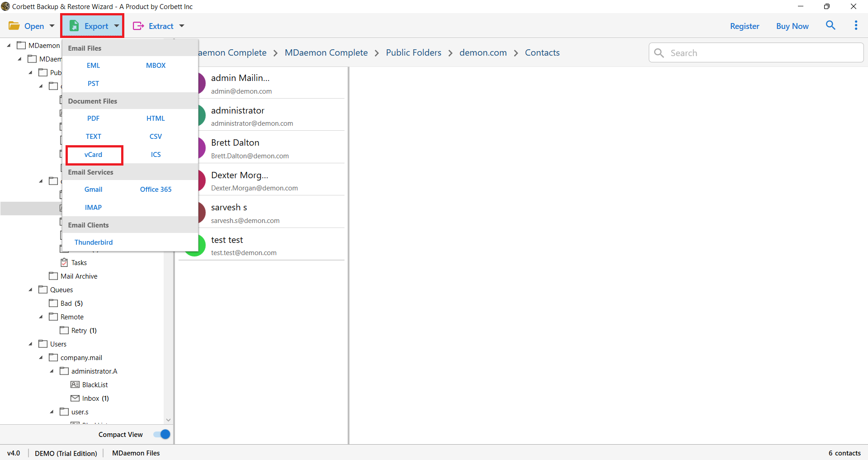Click the BlackList contact card icon
This screenshot has width=868, height=460.
pos(75,384)
